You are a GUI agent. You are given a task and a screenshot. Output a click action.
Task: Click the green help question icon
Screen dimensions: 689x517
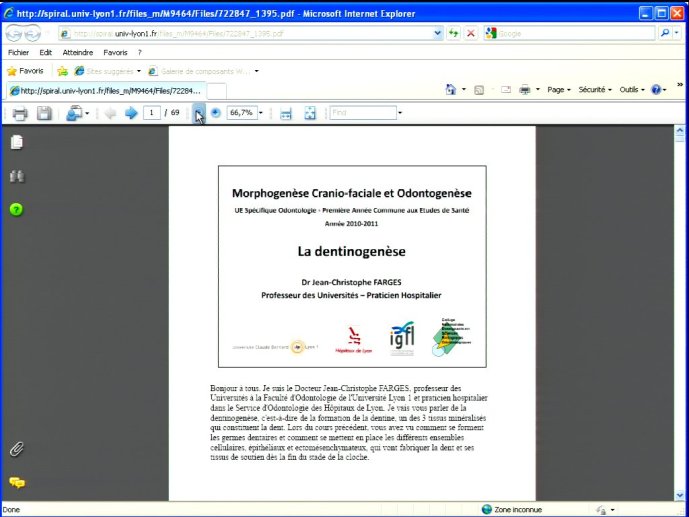(16, 210)
